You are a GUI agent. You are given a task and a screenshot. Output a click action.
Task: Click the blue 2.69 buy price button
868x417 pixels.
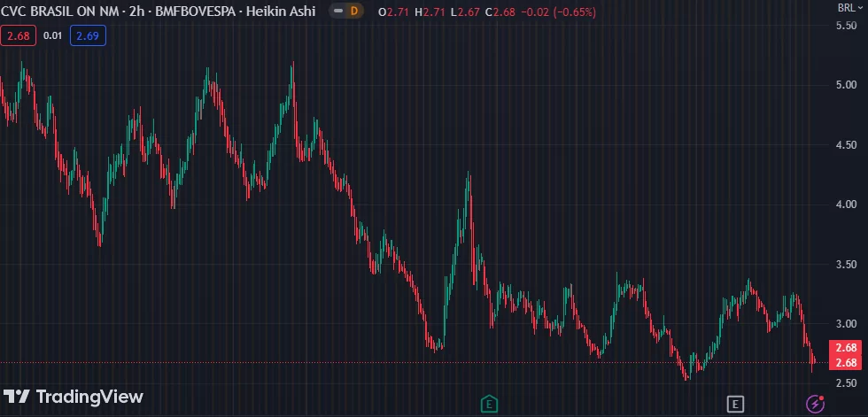[x=88, y=36]
